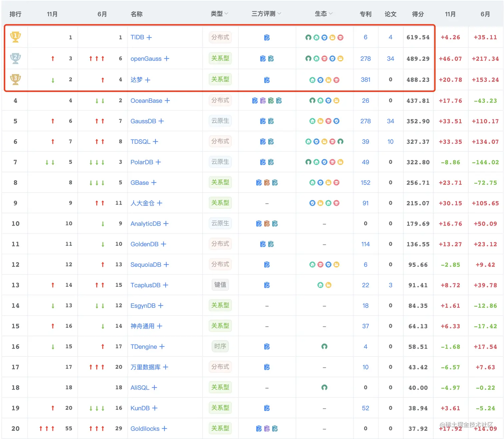This screenshot has height=439, width=504.
Task: Select the +46.07 November change value
Action: [450, 59]
